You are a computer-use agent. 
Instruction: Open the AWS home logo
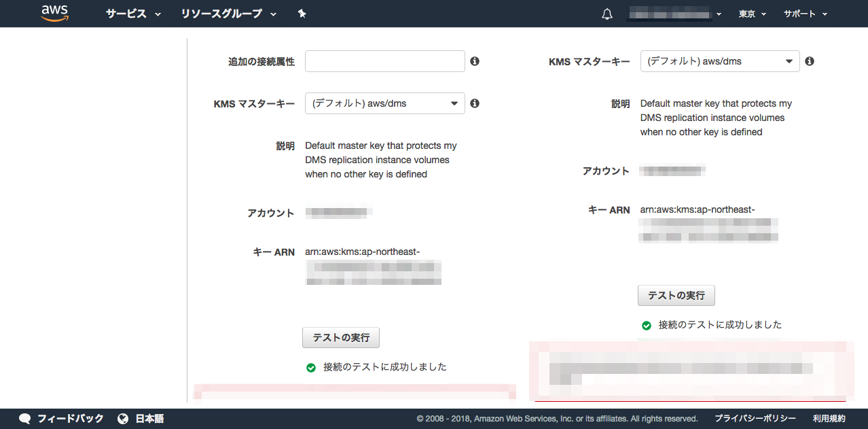point(55,14)
